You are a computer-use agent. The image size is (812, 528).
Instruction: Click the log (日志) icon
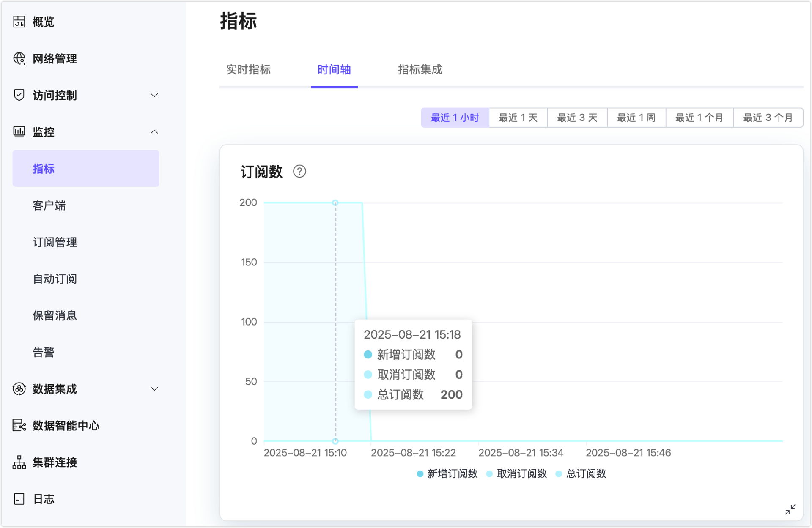(x=19, y=499)
